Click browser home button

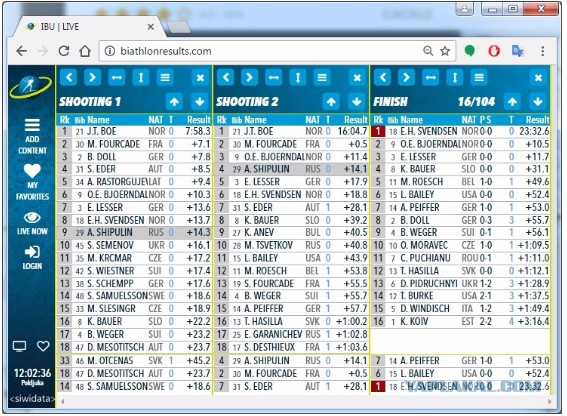pyautogui.click(x=85, y=51)
